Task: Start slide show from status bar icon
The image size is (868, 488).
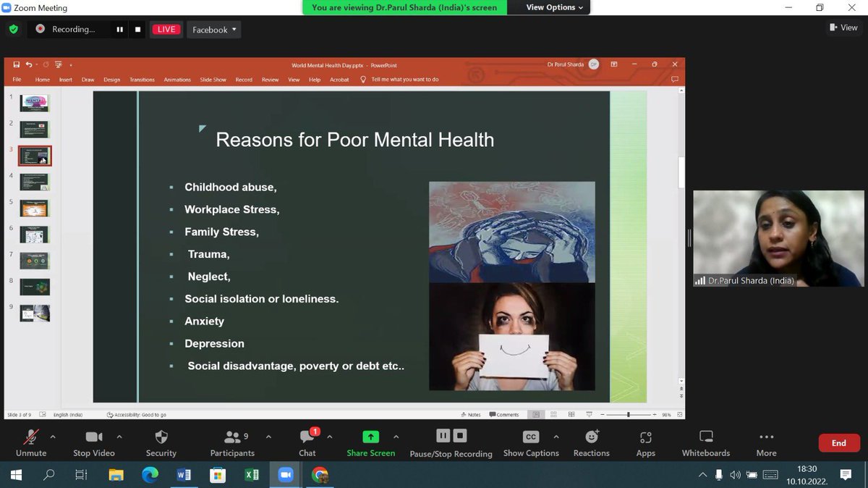Action: [588, 415]
